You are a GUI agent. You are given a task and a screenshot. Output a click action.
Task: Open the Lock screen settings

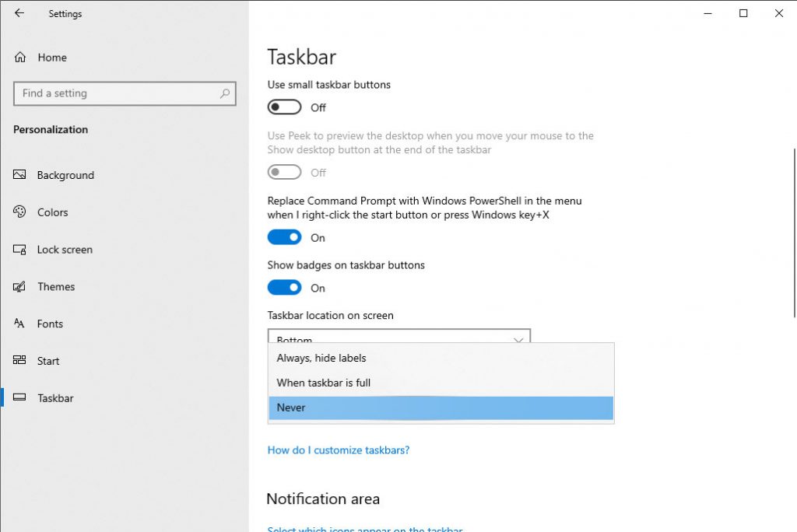click(65, 250)
